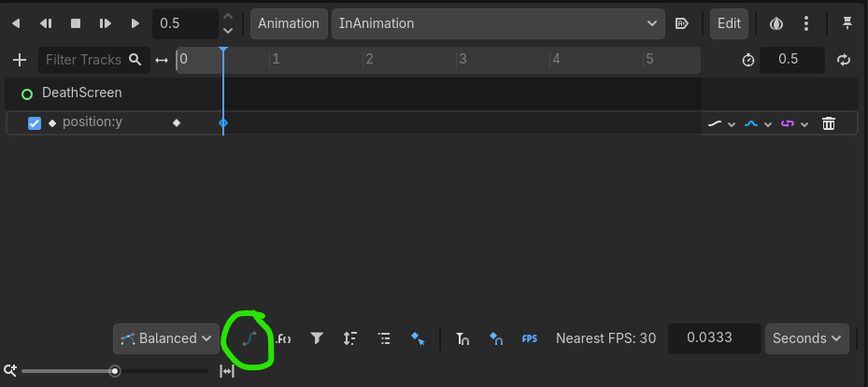Open the Bezier curve editor
Screen dimensions: 868x387
248,338
